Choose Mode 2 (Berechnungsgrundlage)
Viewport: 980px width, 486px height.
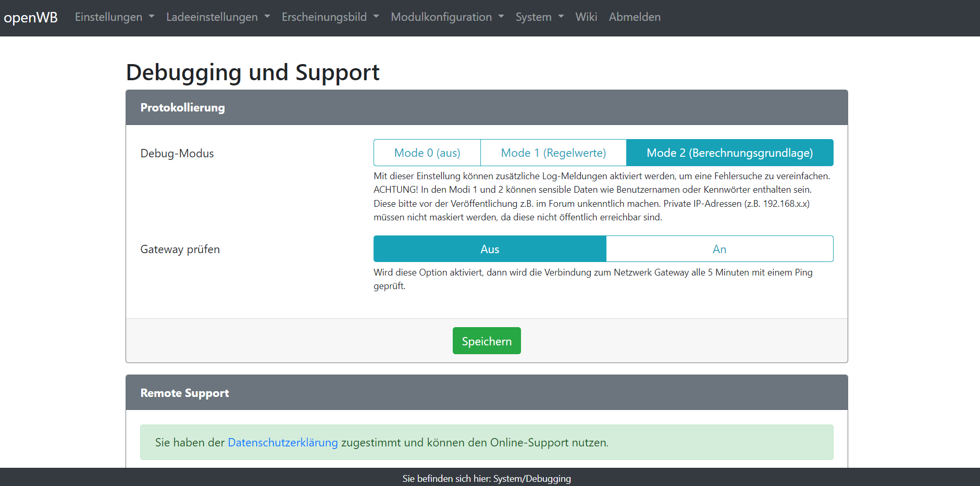click(x=729, y=153)
